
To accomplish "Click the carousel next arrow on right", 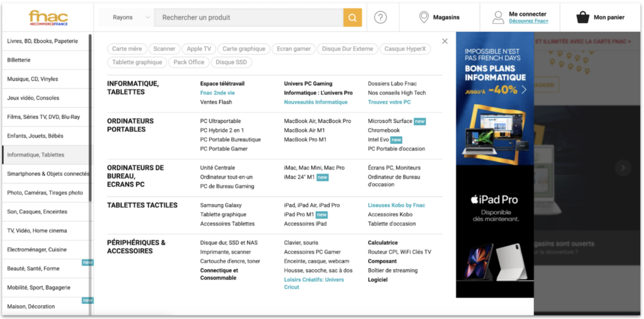I will (x=623, y=168).
